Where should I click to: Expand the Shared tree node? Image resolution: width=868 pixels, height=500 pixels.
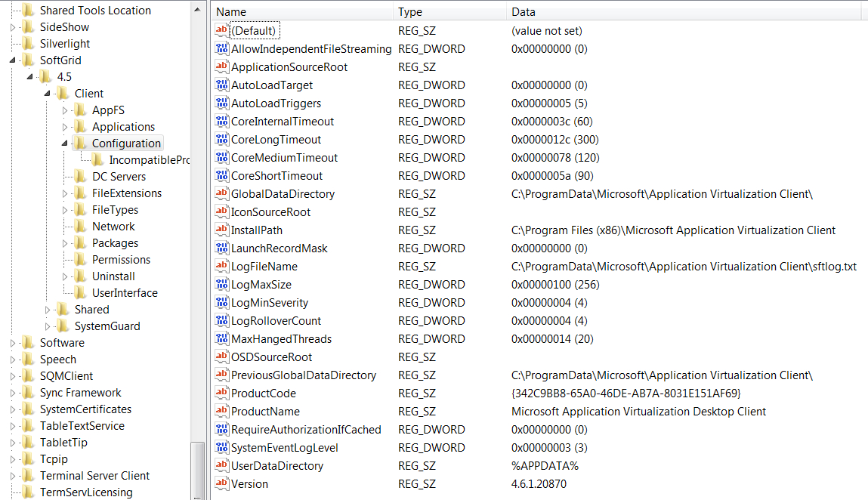point(48,310)
